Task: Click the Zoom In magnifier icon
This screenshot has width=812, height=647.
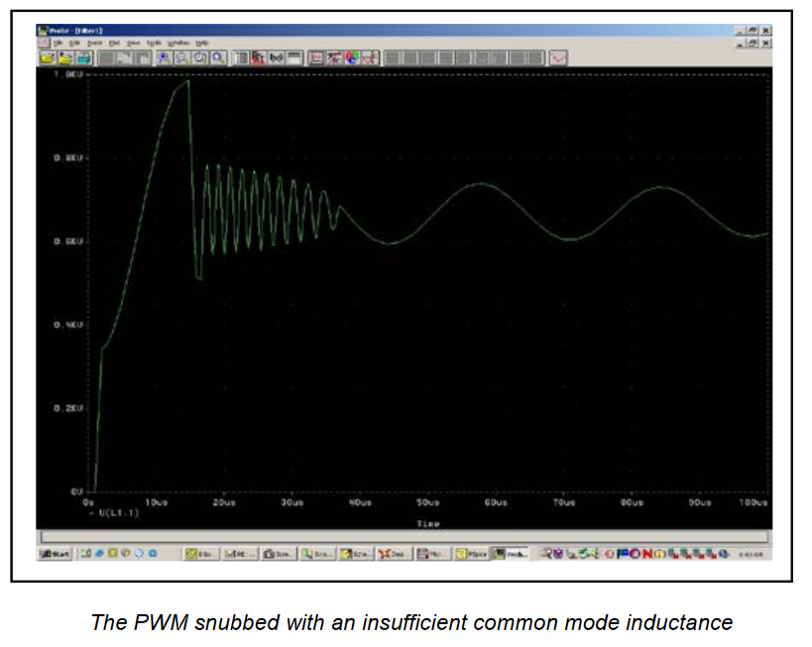Action: (165, 58)
